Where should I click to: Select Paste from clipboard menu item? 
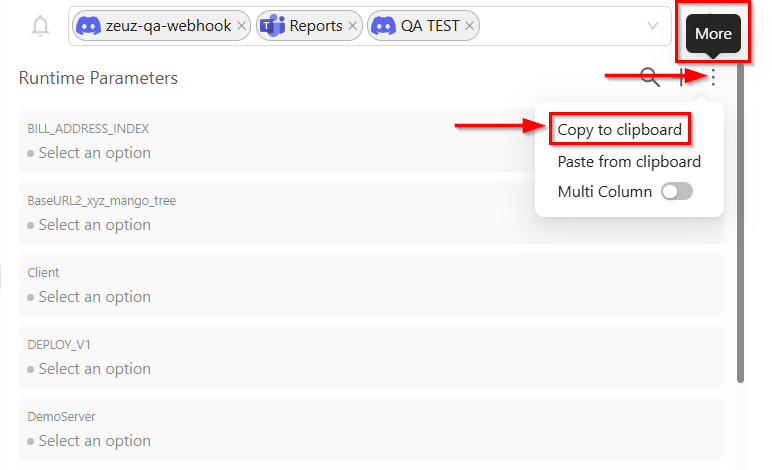(x=628, y=161)
